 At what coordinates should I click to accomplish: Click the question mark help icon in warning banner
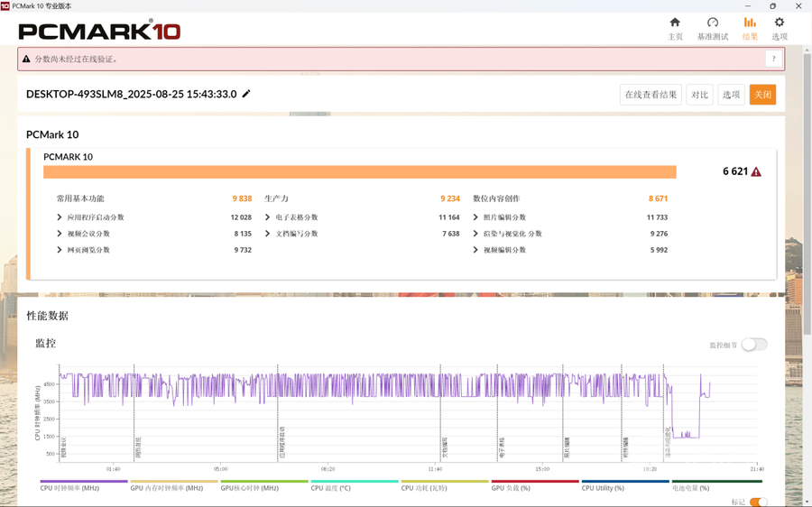[773, 59]
